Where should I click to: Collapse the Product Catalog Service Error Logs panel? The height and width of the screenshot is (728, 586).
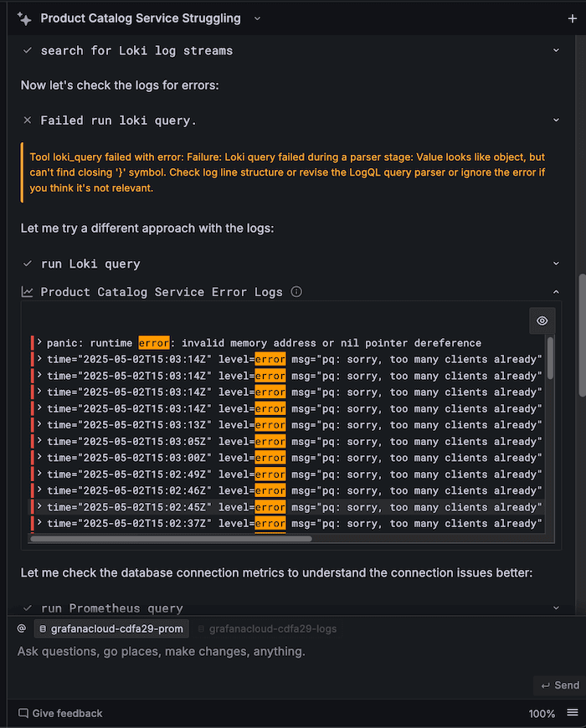coord(556,292)
